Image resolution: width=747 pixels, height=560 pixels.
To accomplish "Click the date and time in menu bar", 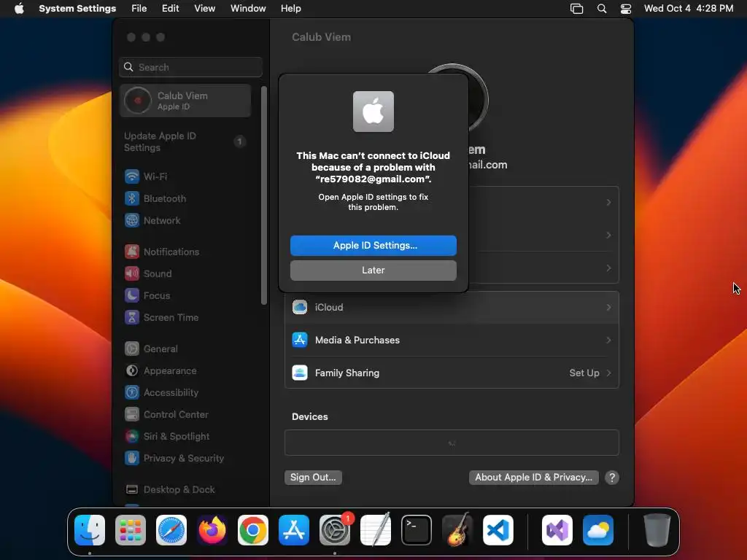I will (x=689, y=9).
